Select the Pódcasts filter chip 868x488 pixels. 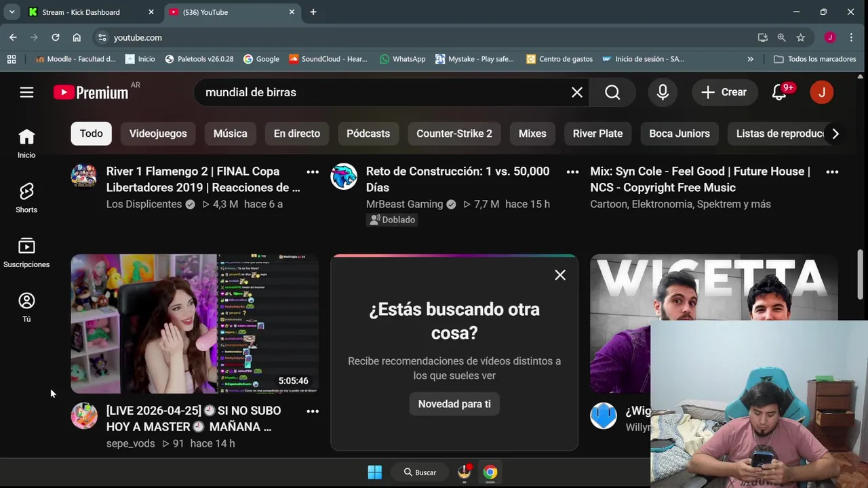(x=368, y=134)
